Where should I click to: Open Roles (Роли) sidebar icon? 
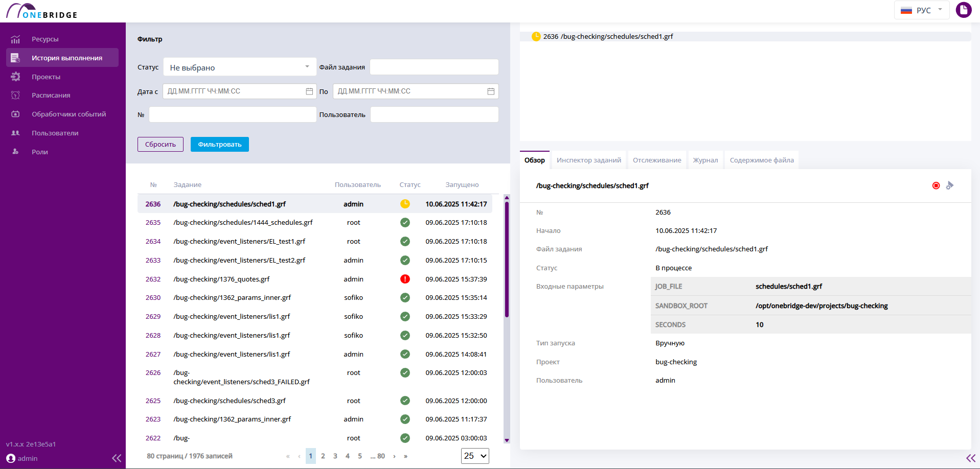(15, 152)
